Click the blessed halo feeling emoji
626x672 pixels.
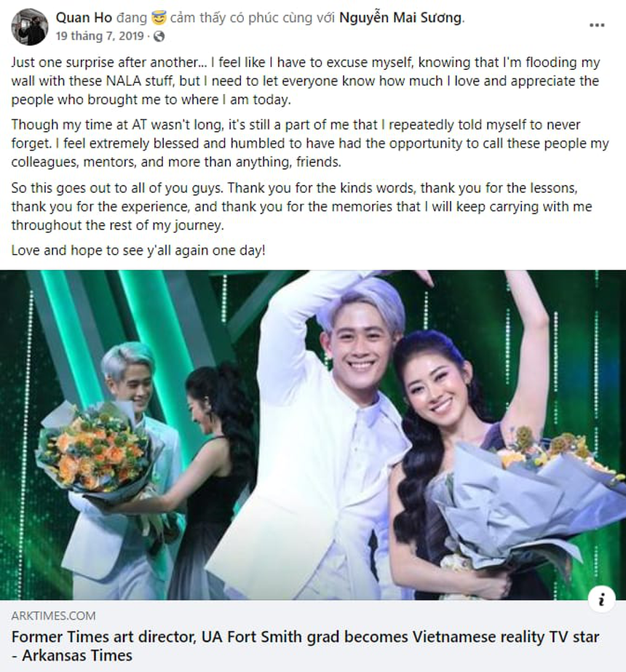coord(159,17)
